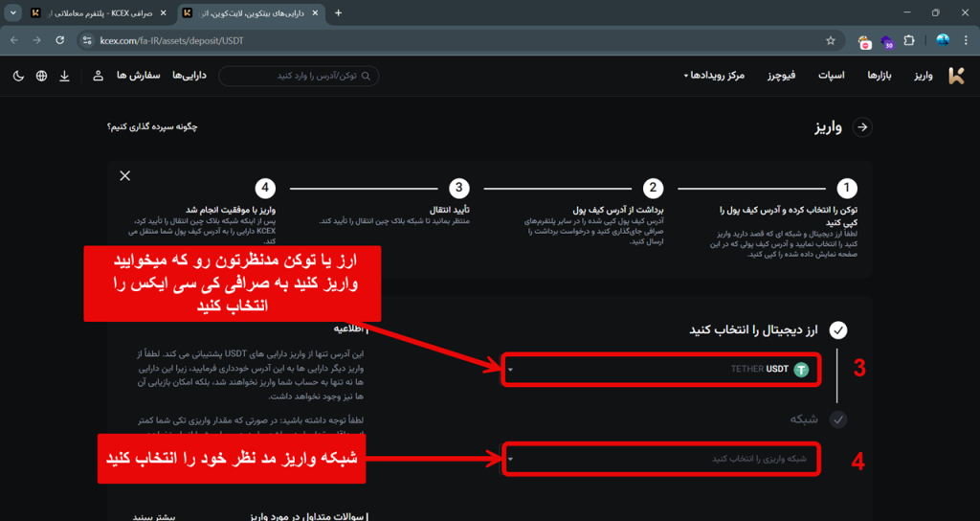This screenshot has width=980, height=521.
Task: Open the deposit network selection dropdown
Action: tap(661, 459)
